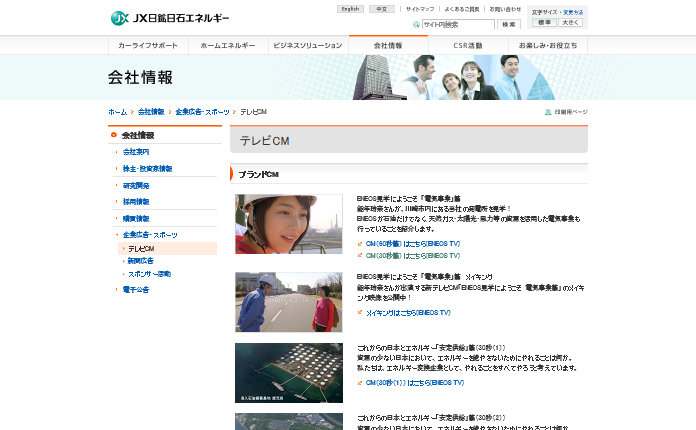Screen dimensions: 696x430
Task: Click the orange circle icon beside 会社情報 sidebar heading
Action: click(x=115, y=135)
